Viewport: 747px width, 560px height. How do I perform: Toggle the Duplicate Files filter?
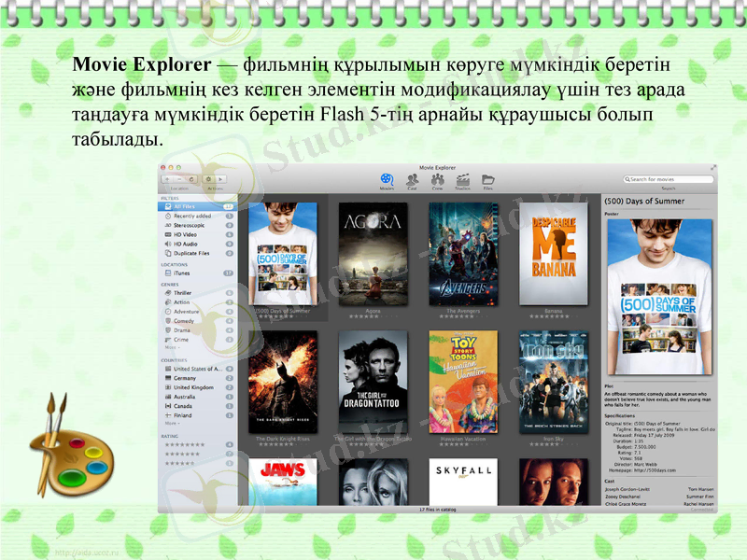pos(166,254)
